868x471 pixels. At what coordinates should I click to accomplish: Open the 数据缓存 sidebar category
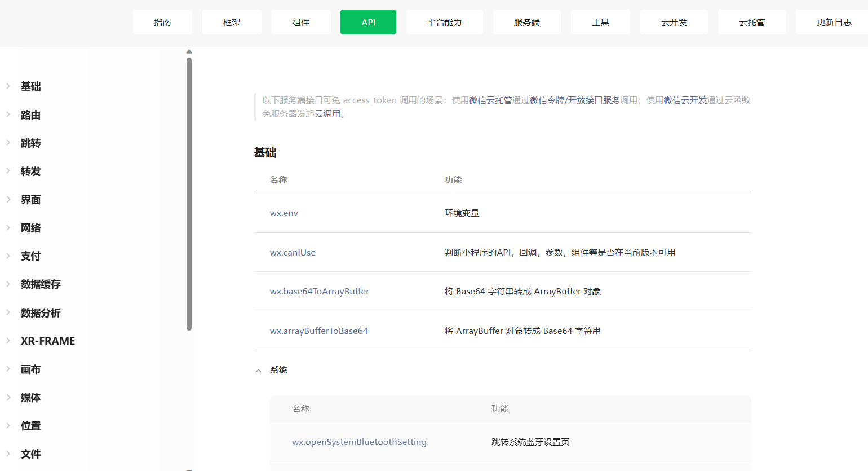pyautogui.click(x=41, y=284)
